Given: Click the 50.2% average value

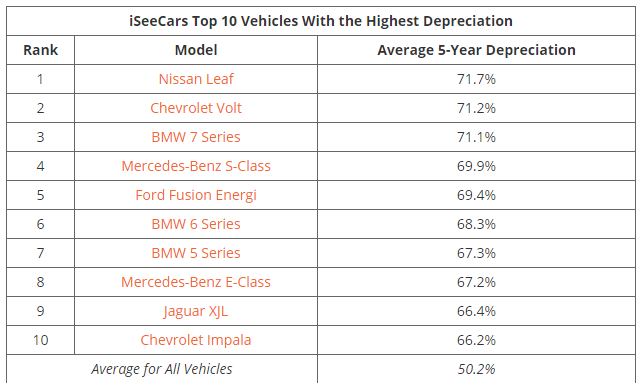Looking at the screenshot, I should click(476, 369).
